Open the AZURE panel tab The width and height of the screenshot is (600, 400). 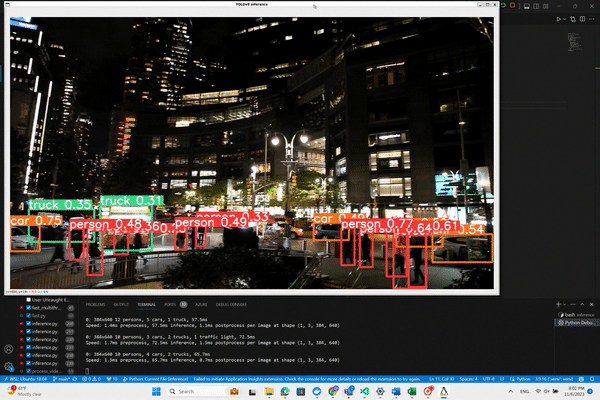click(x=201, y=305)
